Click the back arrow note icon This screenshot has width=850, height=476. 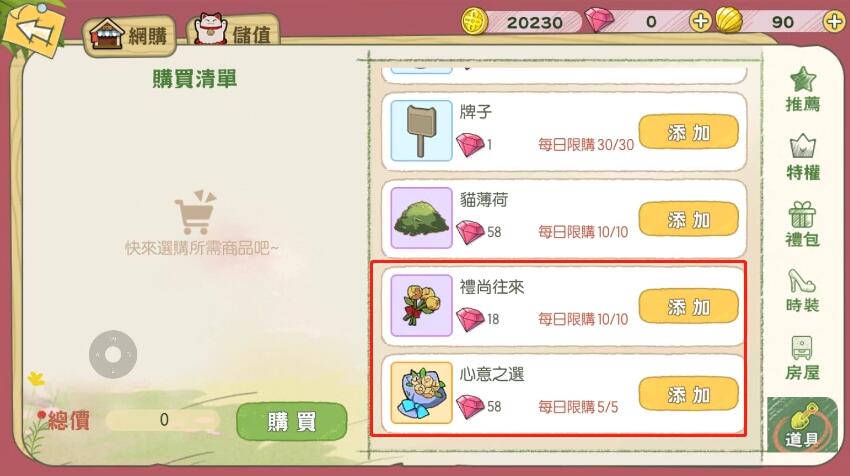coord(34,30)
